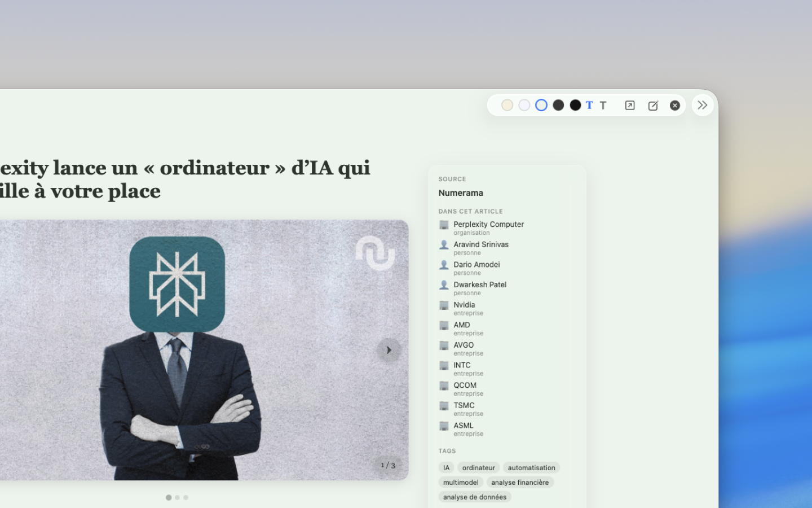812x508 pixels.
Task: Click the Nvidia entreprise building icon
Action: point(444,305)
